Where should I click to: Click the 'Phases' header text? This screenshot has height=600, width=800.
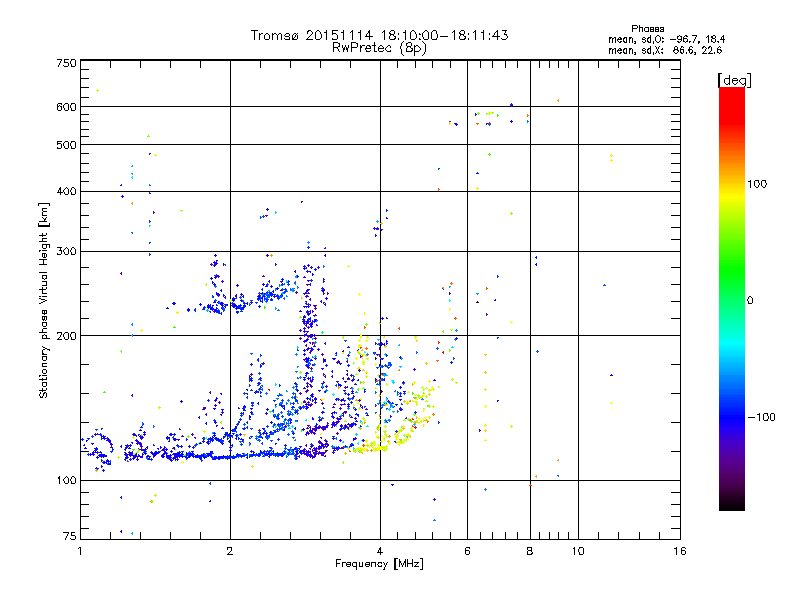(x=647, y=29)
